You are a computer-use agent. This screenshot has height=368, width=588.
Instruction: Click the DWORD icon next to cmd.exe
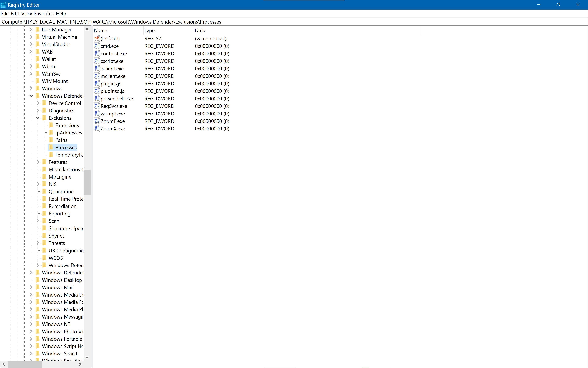(x=97, y=46)
